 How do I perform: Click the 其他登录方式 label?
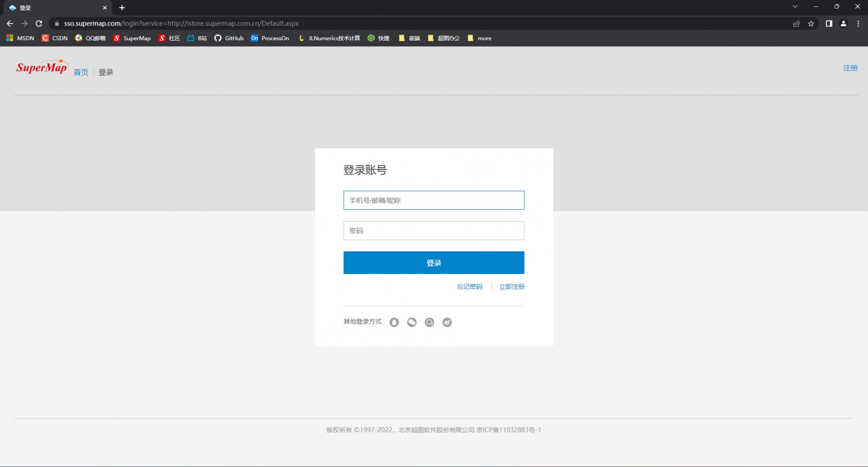362,322
